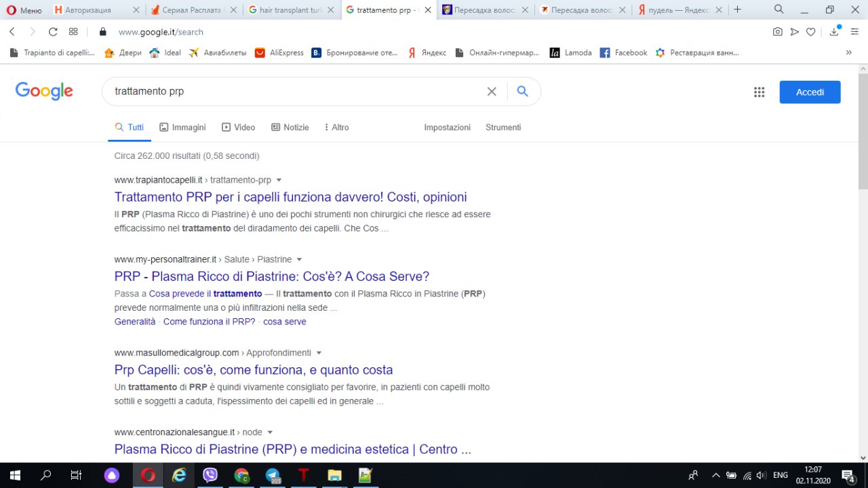Screen dimensions: 868x488
Task: Expand the masullomedicalgroup.com result dropdown arrow
Action: point(319,353)
